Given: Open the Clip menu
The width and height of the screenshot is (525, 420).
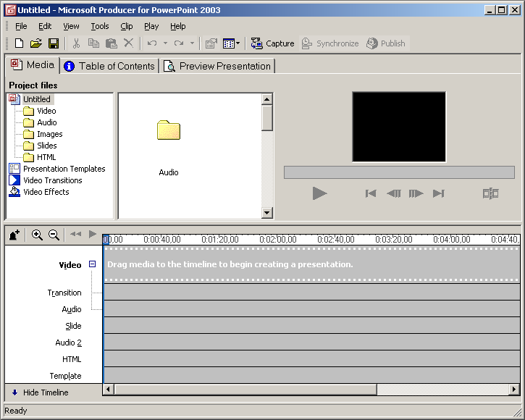Looking at the screenshot, I should 127,26.
